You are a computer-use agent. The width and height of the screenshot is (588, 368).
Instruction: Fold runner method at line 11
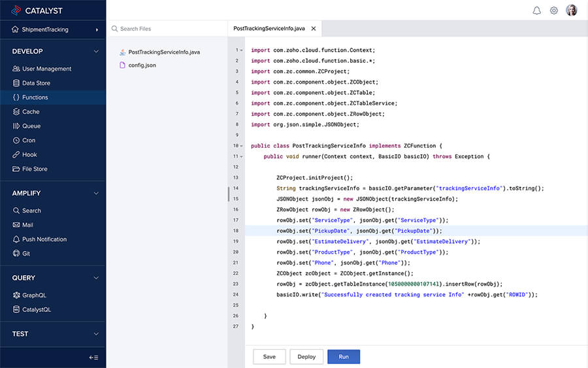point(242,156)
